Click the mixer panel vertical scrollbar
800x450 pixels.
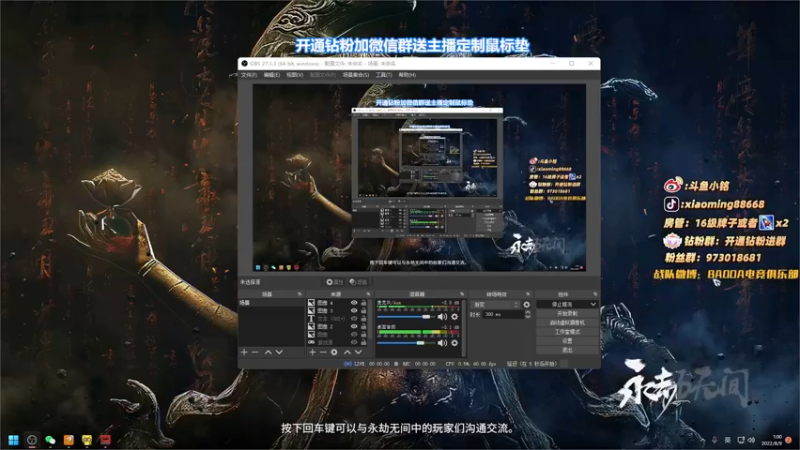tap(464, 328)
